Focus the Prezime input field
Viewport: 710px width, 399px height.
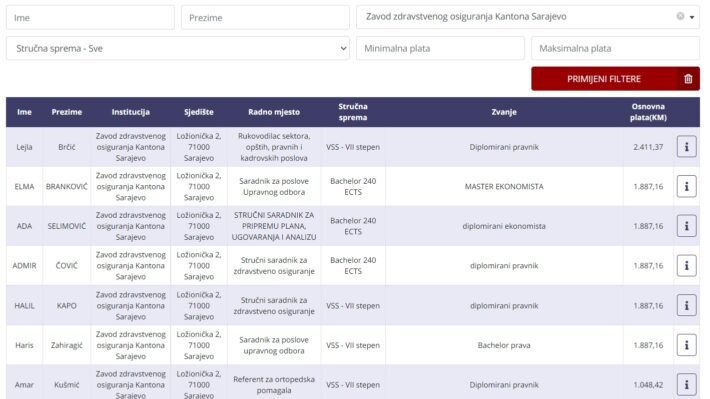pos(265,18)
